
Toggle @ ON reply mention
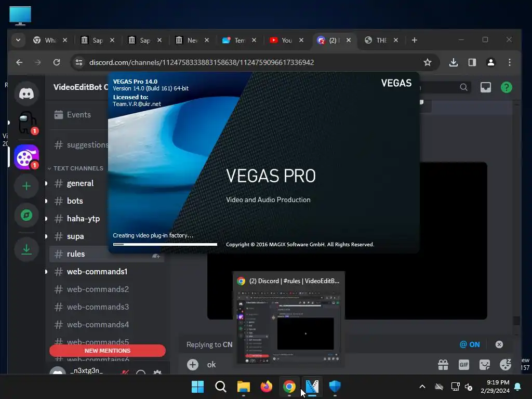470,344
